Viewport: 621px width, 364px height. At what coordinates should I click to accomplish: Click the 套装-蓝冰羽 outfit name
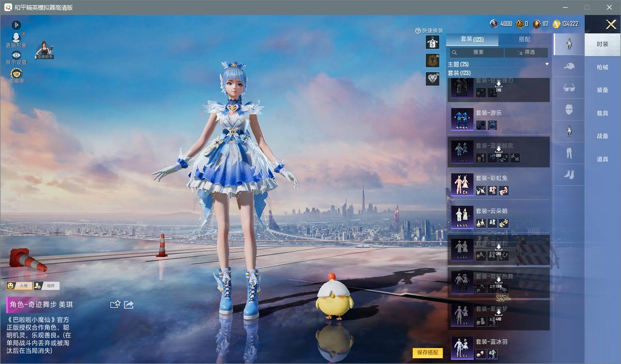491,342
